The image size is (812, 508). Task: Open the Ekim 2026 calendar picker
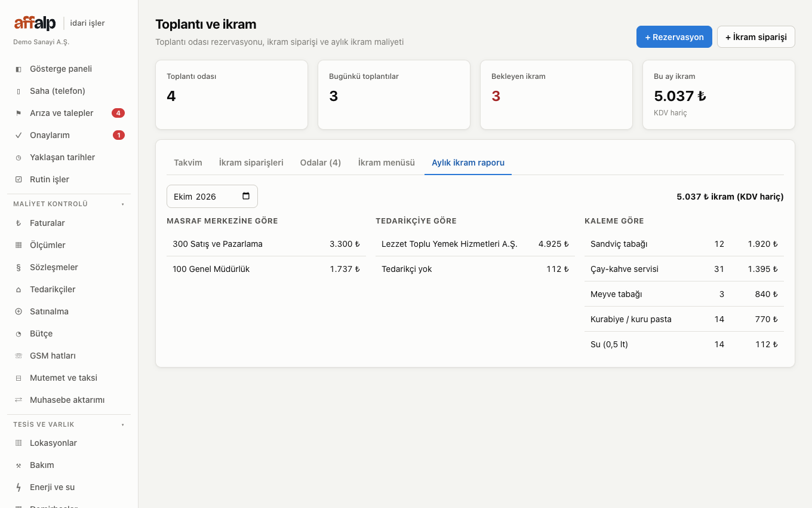coord(246,197)
